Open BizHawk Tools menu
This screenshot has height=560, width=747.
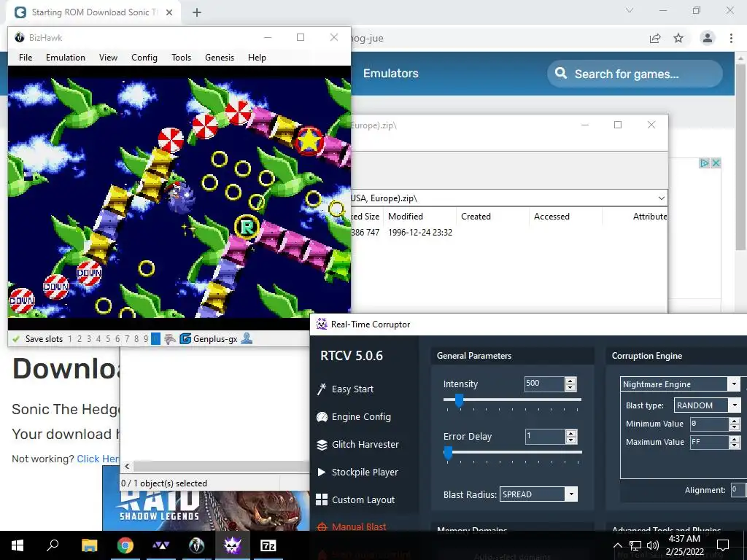point(182,58)
